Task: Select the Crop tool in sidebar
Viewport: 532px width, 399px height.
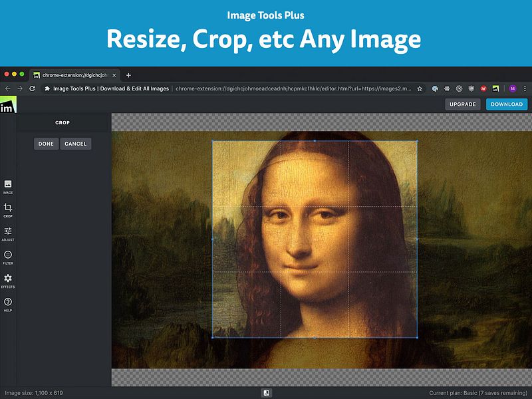Action: pyautogui.click(x=8, y=210)
